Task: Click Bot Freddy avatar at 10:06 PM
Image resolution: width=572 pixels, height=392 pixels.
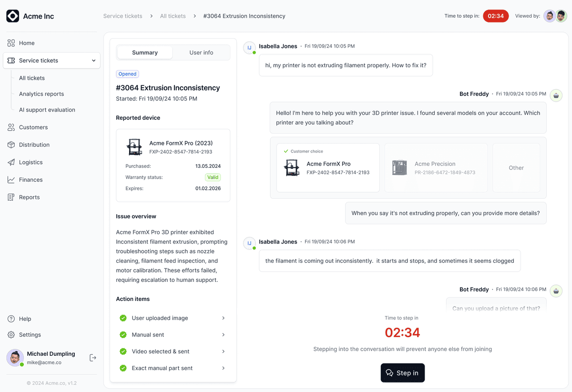Action: click(556, 291)
